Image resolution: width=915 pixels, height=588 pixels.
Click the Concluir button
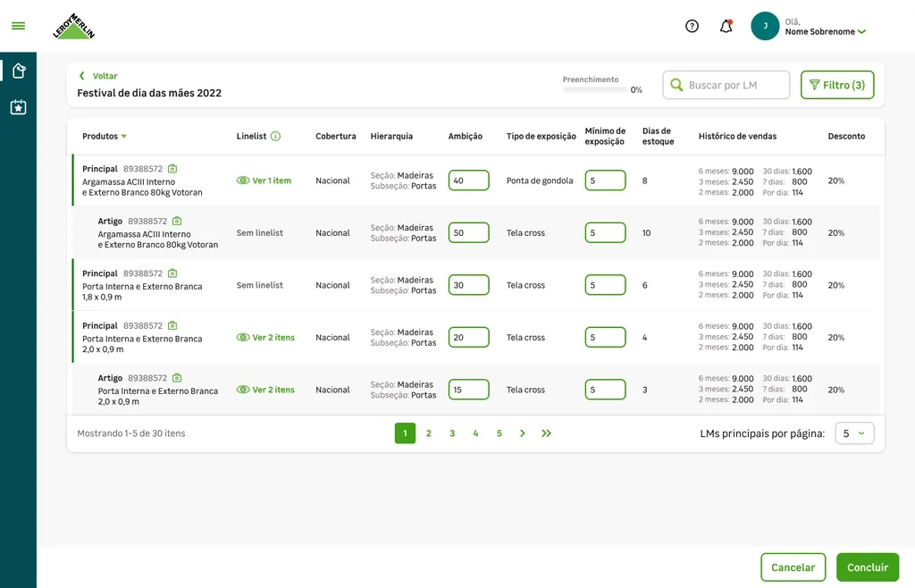[x=868, y=567]
